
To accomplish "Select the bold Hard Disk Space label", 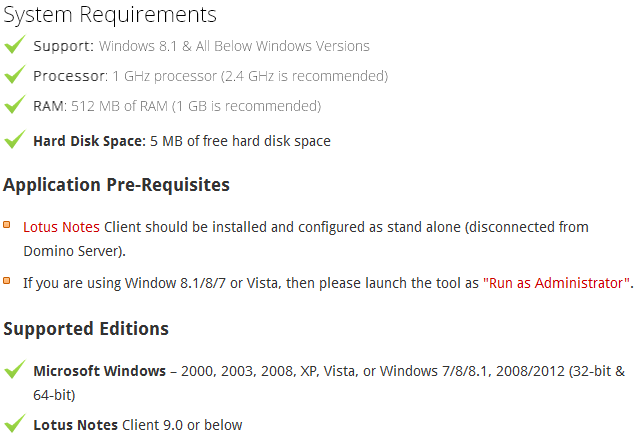I will coord(89,141).
